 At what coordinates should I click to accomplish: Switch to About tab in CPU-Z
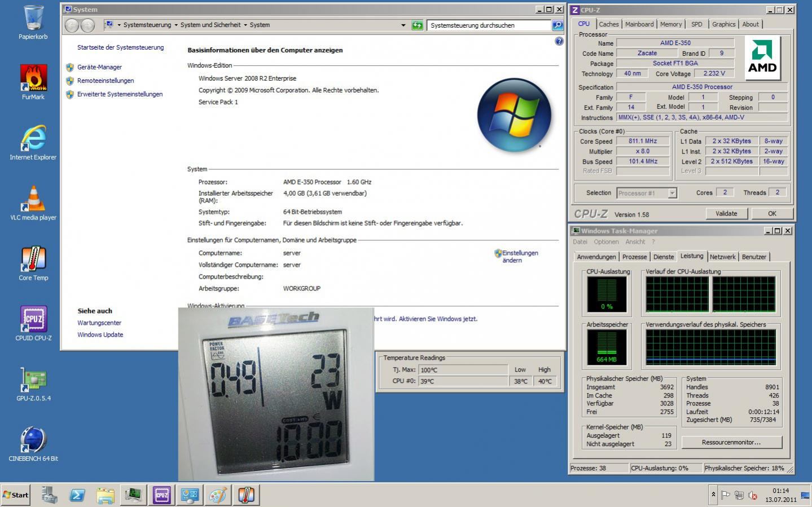click(x=750, y=24)
